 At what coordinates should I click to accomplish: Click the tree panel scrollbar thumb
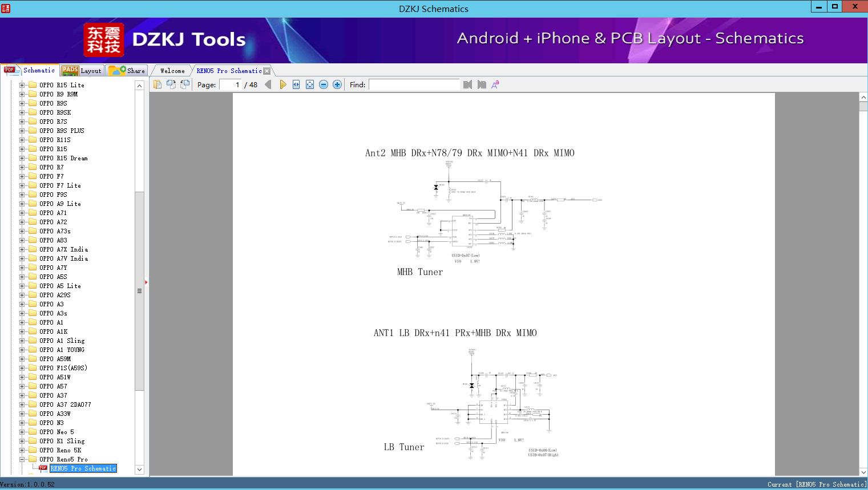(139, 291)
